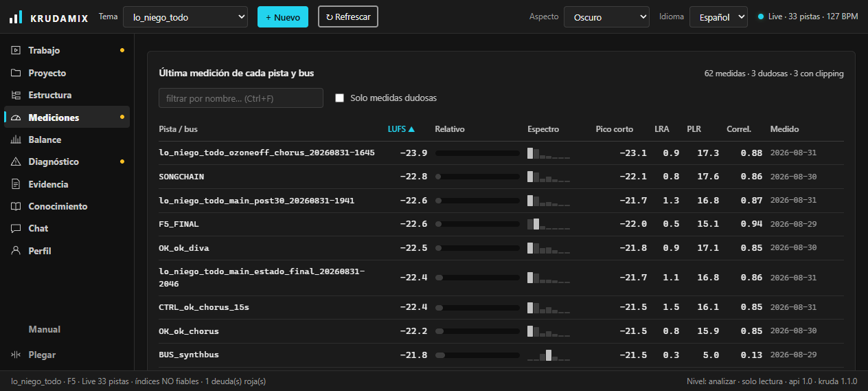Open the Idioma dropdown set to Español

pos(718,16)
